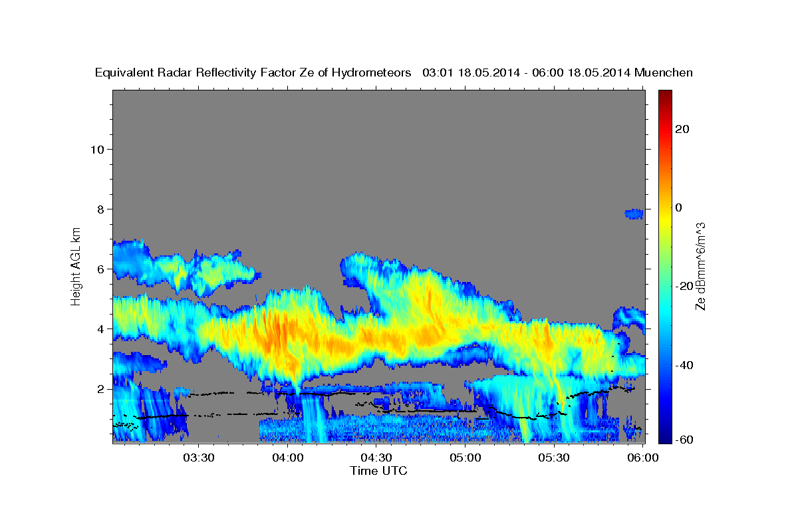Click the colorbar label 'Ze dBmm^6/m^3'
The width and height of the screenshot is (798, 532).
(700, 266)
